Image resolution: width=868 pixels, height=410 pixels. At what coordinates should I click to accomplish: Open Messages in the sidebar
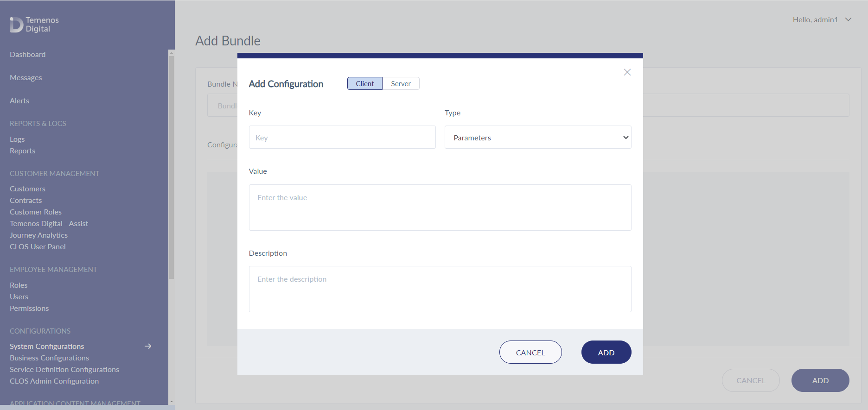coord(26,78)
